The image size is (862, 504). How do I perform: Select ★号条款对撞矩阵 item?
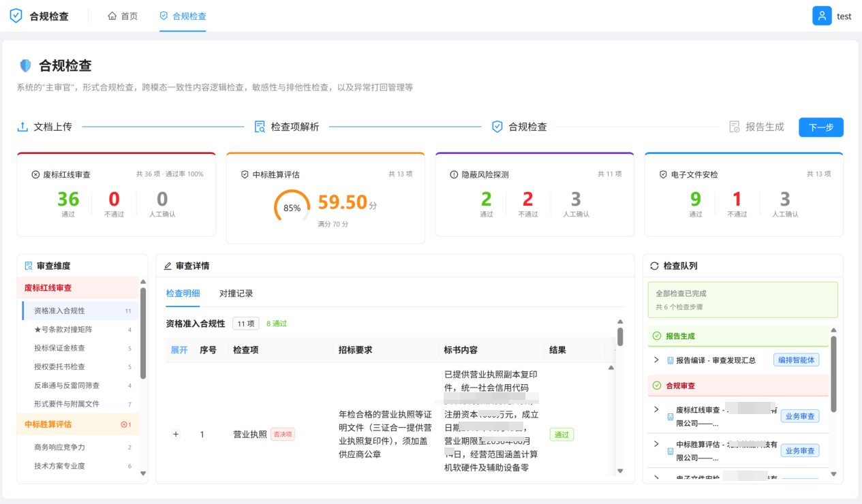pyautogui.click(x=80, y=330)
